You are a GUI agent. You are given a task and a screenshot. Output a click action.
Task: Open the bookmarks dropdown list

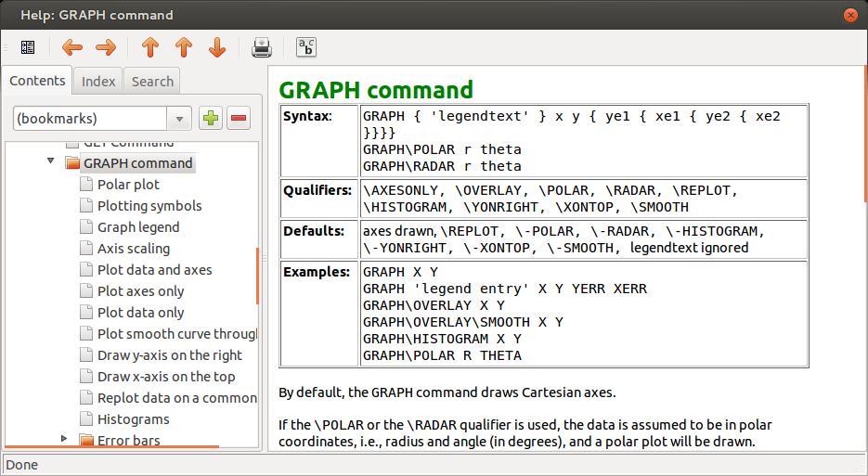(x=179, y=118)
